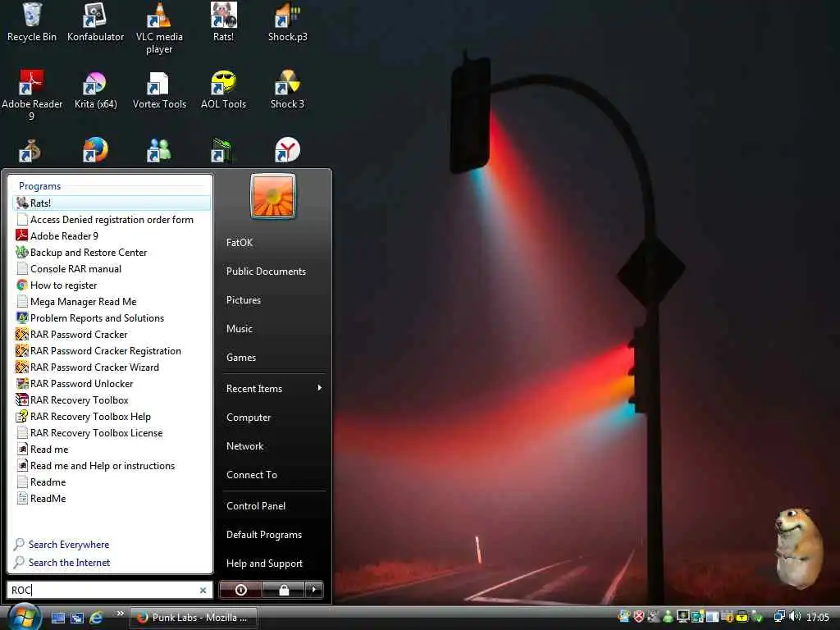Viewport: 840px width, 630px height.
Task: Open Computer from the Start menu
Action: coord(249,418)
